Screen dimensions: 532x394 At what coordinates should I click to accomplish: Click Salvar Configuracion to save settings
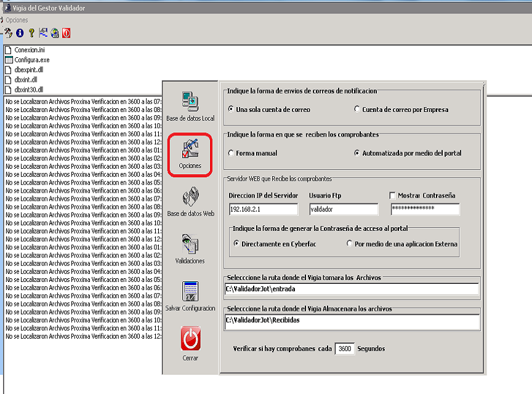tap(190, 295)
